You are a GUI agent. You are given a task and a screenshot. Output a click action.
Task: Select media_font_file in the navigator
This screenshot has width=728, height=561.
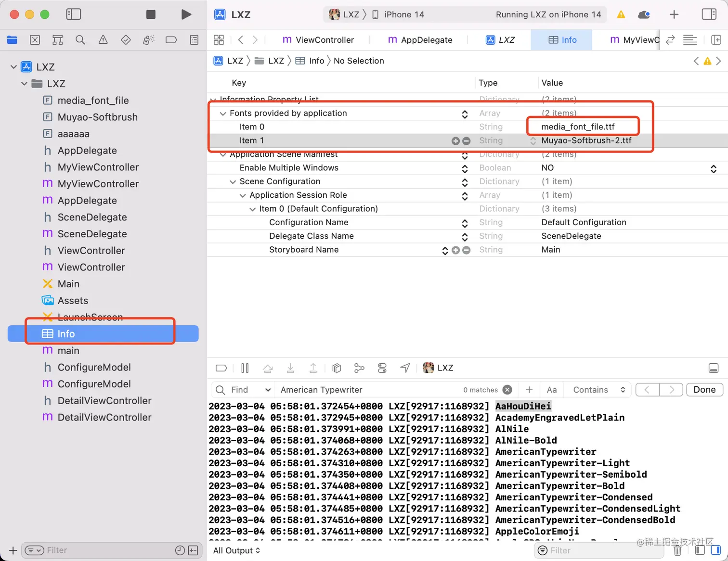93,101
